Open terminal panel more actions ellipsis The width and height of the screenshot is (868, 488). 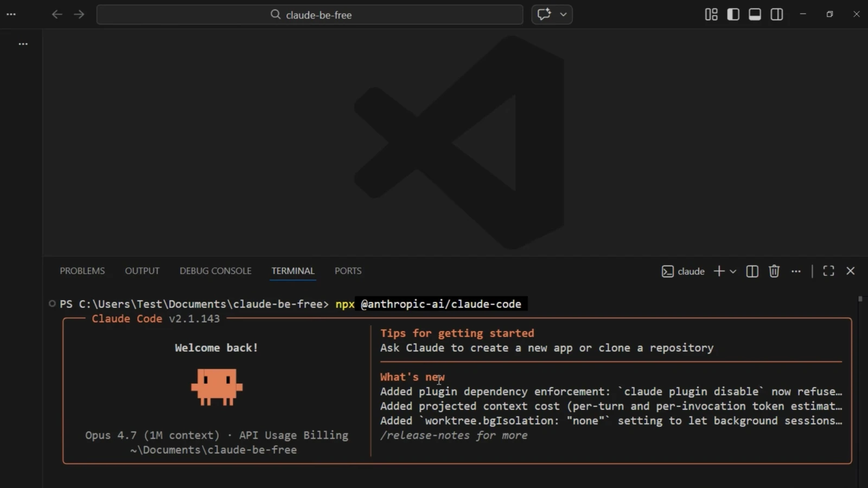tap(796, 271)
